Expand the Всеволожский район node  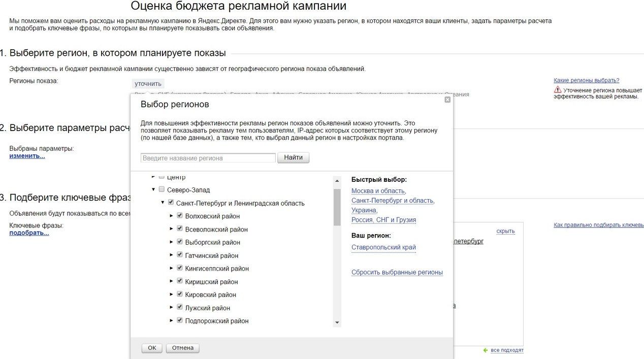click(172, 229)
